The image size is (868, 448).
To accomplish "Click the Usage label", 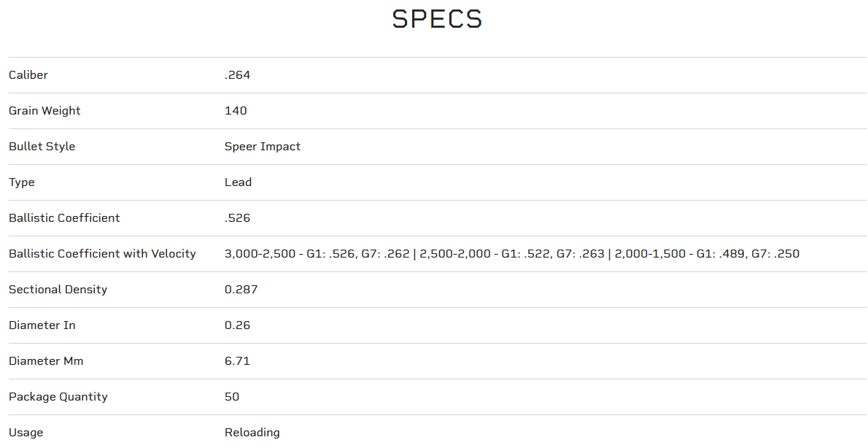I will click(x=26, y=433).
